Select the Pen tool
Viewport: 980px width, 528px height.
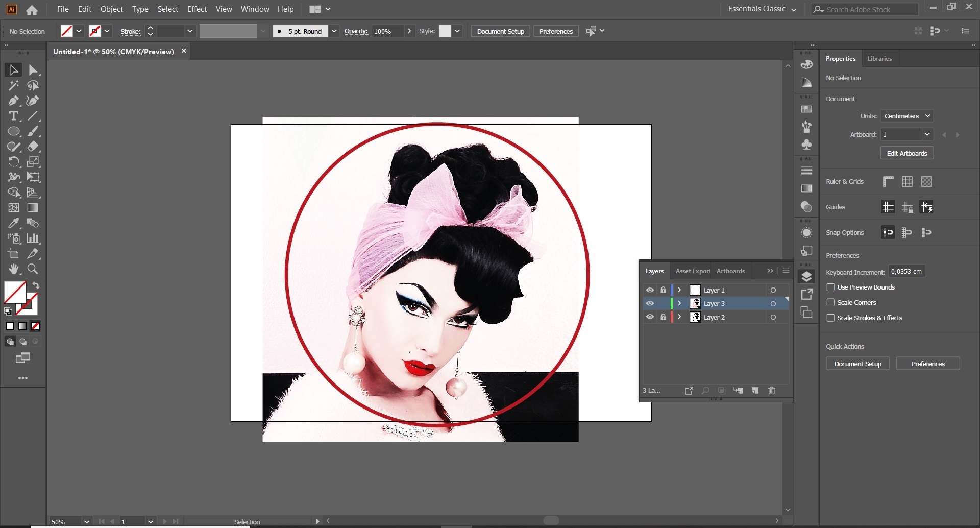tap(13, 101)
